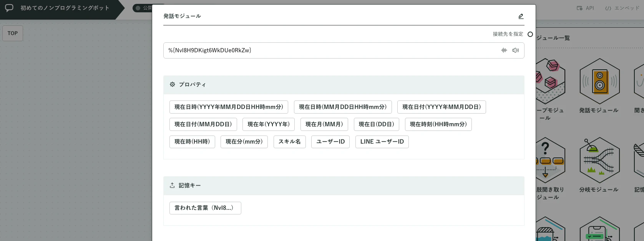Click the speaker playback icon in the utterance field
Viewport: 644px width, 241px height.
pos(516,50)
